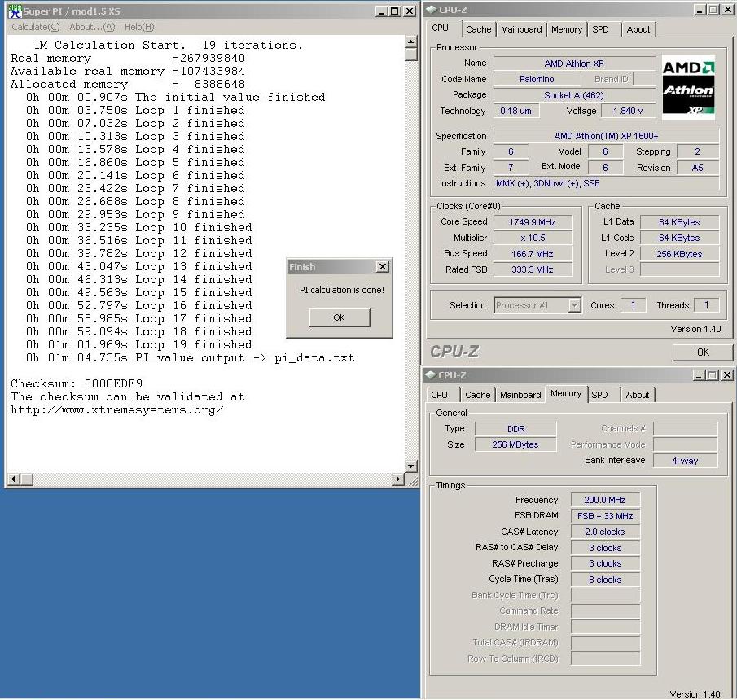Select CPU tab in top CPU-Z window
Viewport: 737px width, 700px height.
pyautogui.click(x=441, y=28)
